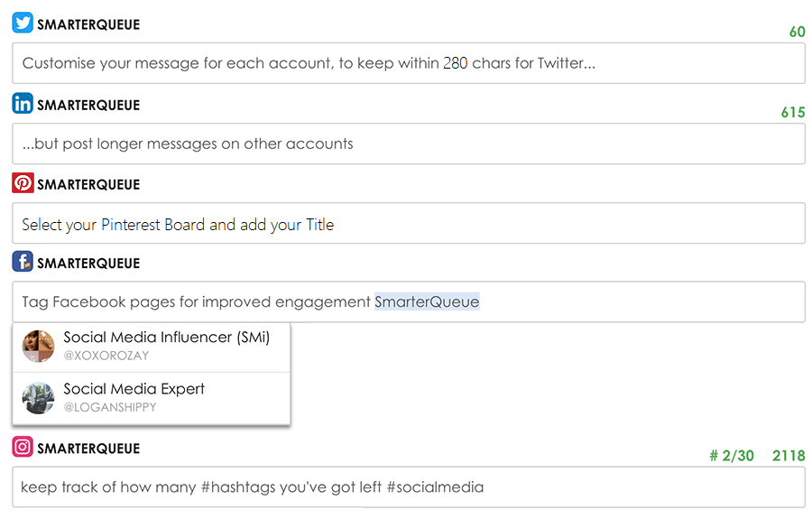The image size is (812, 519).
Task: Focus the Twitter message input field
Action: click(409, 63)
